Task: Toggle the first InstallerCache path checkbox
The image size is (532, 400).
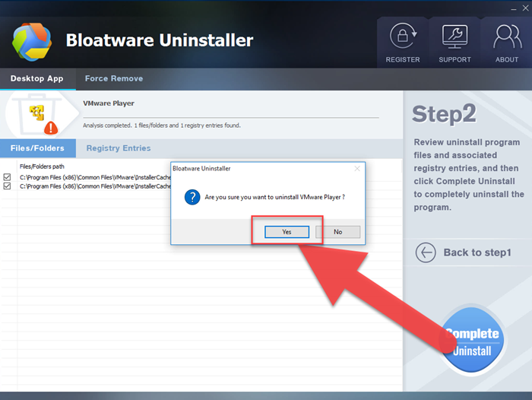Action: [7, 177]
